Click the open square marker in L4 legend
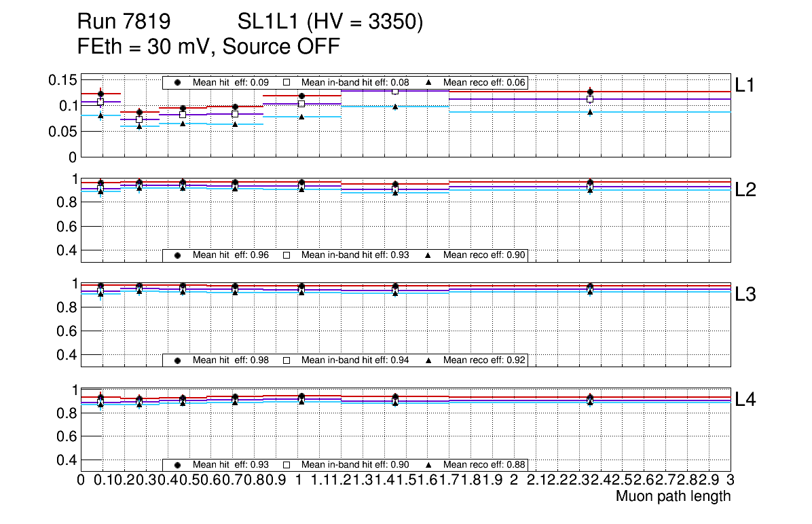This screenshot has width=812, height=524. click(287, 465)
